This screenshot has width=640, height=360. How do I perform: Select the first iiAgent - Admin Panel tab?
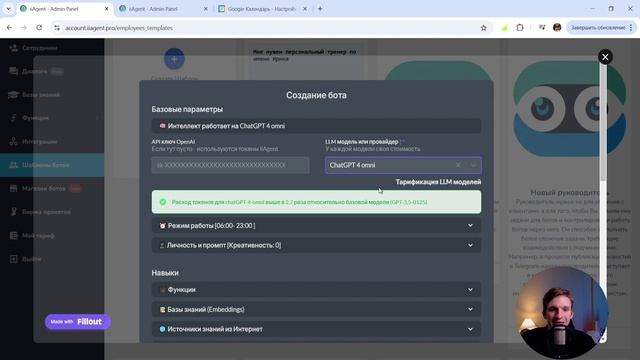pos(64,9)
